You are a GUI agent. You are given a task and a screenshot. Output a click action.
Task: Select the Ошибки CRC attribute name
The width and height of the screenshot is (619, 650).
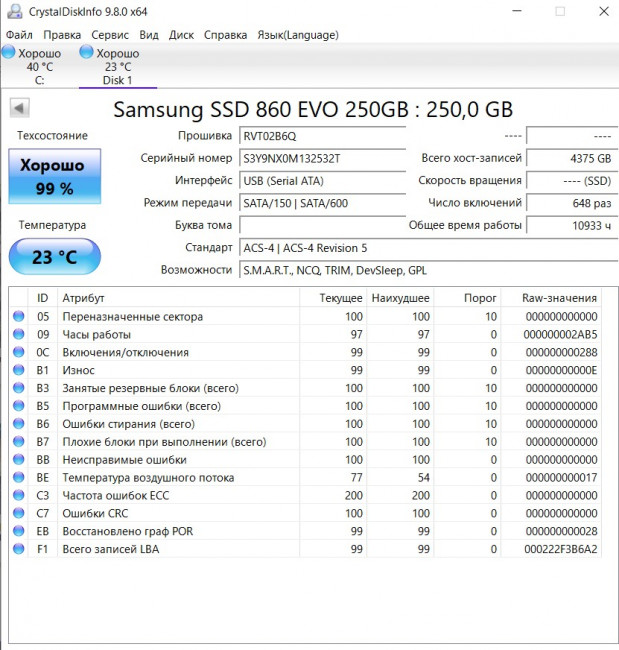tap(95, 513)
